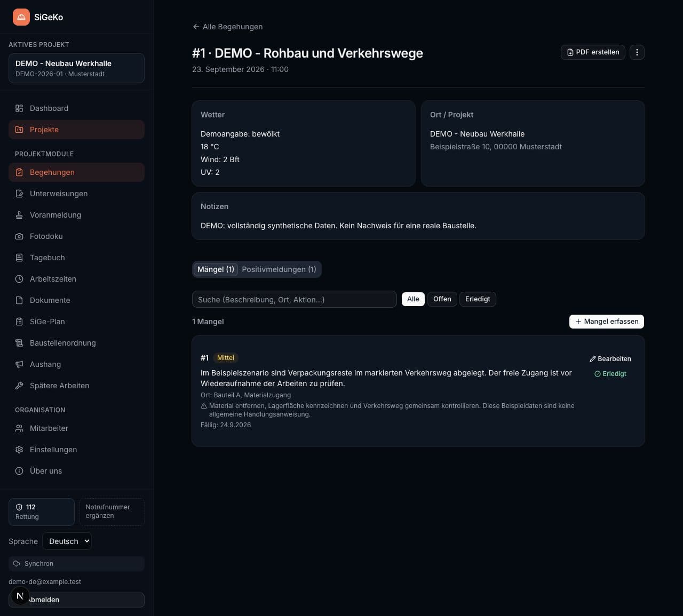Image resolution: width=683 pixels, height=616 pixels.
Task: Click the Tagebuch book icon
Action: click(x=19, y=258)
